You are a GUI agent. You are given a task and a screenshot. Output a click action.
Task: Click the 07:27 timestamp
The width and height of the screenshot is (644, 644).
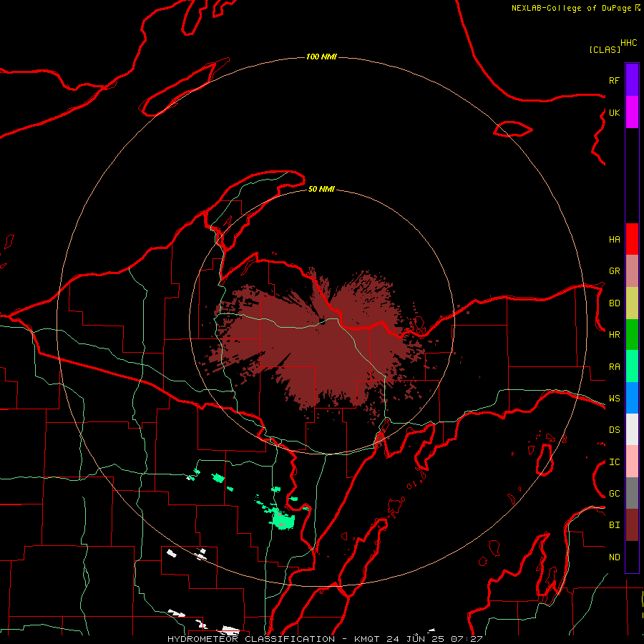pos(466,639)
